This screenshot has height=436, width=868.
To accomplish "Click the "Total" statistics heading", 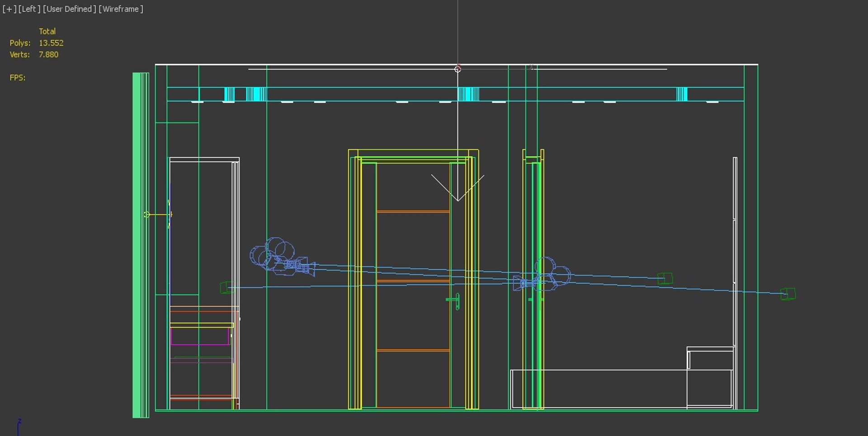I will (47, 31).
